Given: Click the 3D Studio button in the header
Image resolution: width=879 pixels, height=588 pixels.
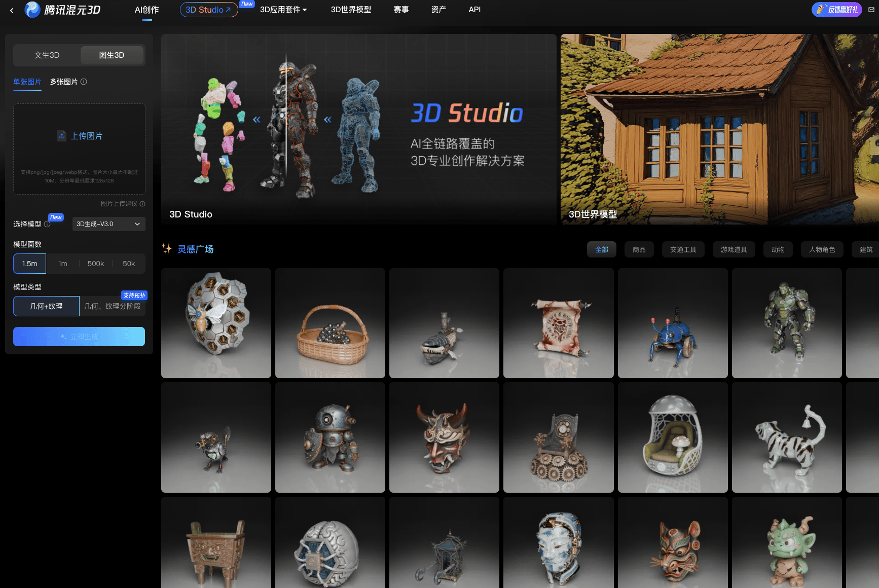Looking at the screenshot, I should coord(209,10).
